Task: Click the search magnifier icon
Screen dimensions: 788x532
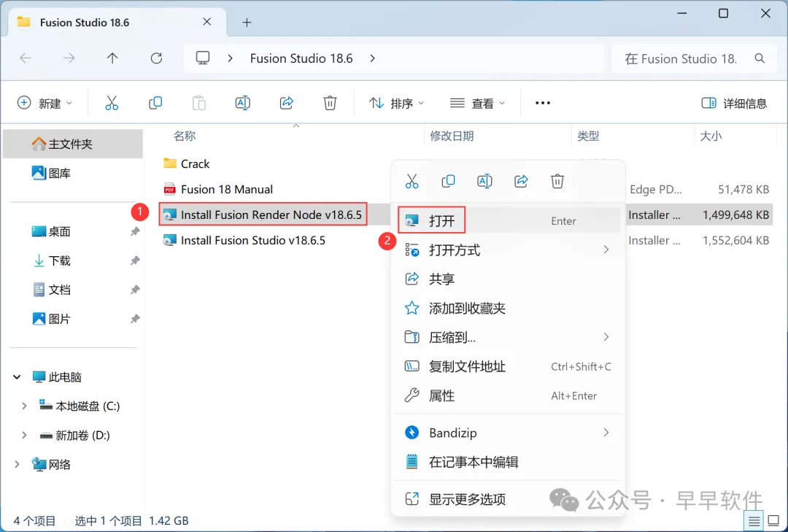Action: 760,58
